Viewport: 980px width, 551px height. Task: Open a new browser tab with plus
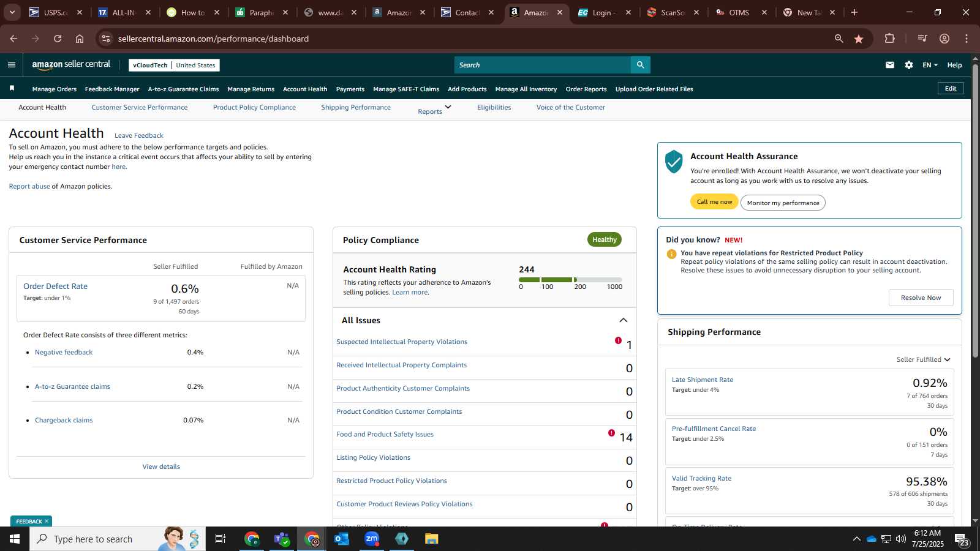pyautogui.click(x=854, y=12)
